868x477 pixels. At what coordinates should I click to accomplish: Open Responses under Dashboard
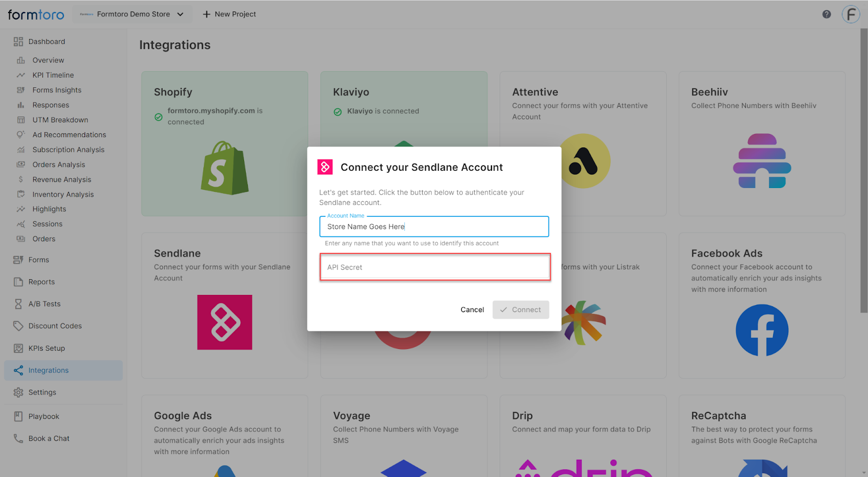coord(51,105)
